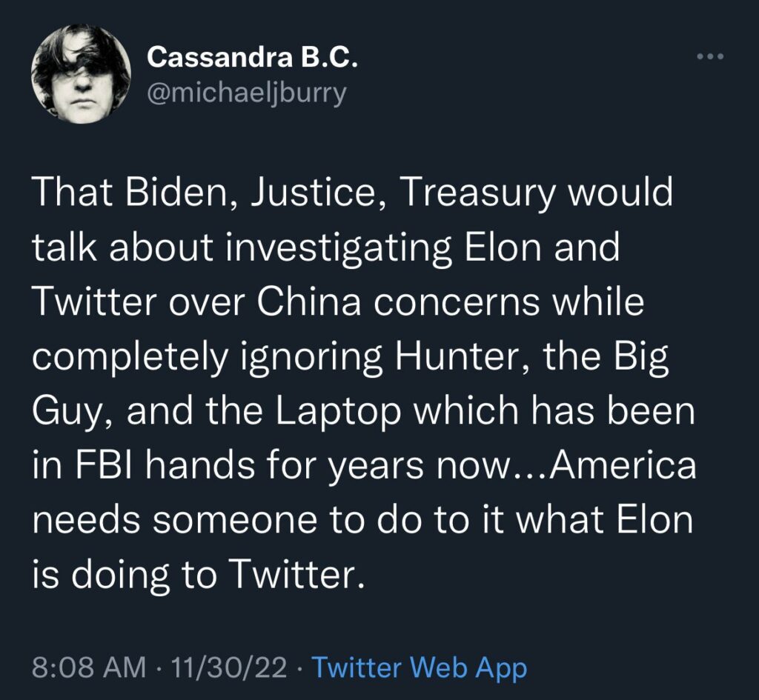This screenshot has width=759, height=700.
Task: Open the Cassandra B.C. display name link
Action: 253,58
